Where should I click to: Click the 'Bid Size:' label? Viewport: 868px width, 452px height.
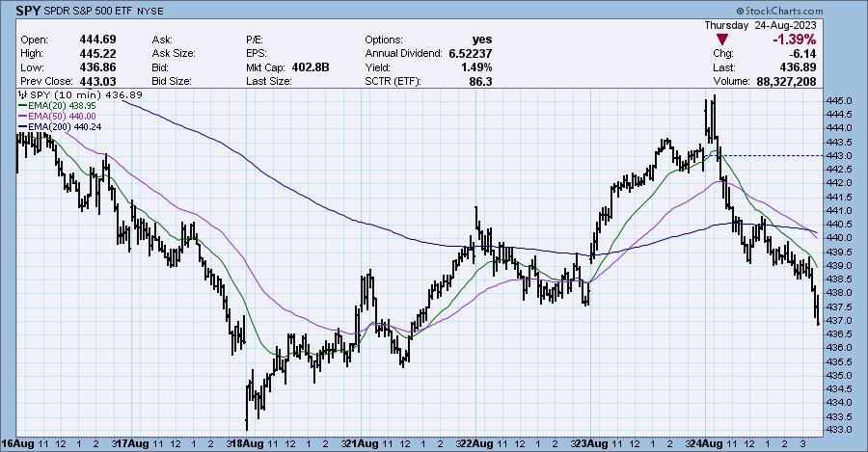[x=172, y=81]
